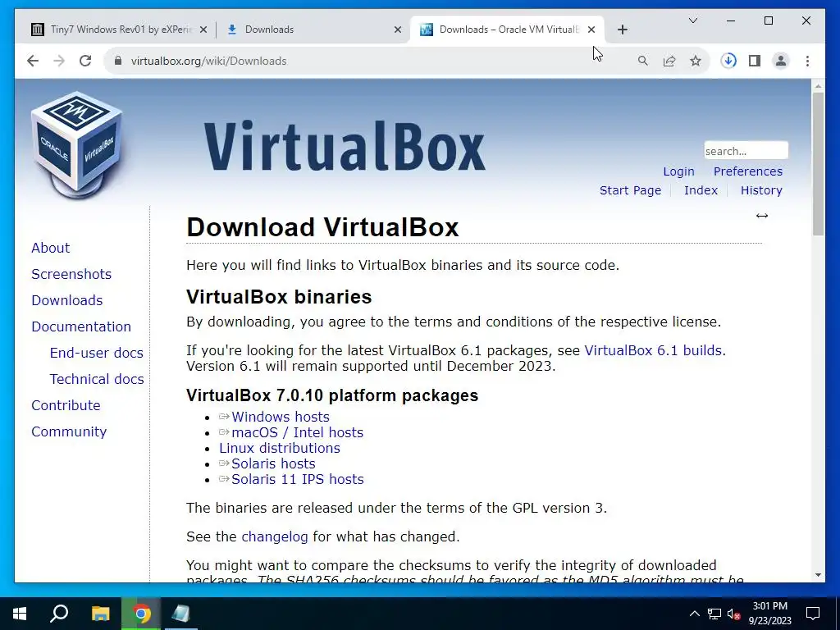Viewport: 840px width, 630px height.
Task: Open the Chrome profile avatar
Action: [x=781, y=61]
